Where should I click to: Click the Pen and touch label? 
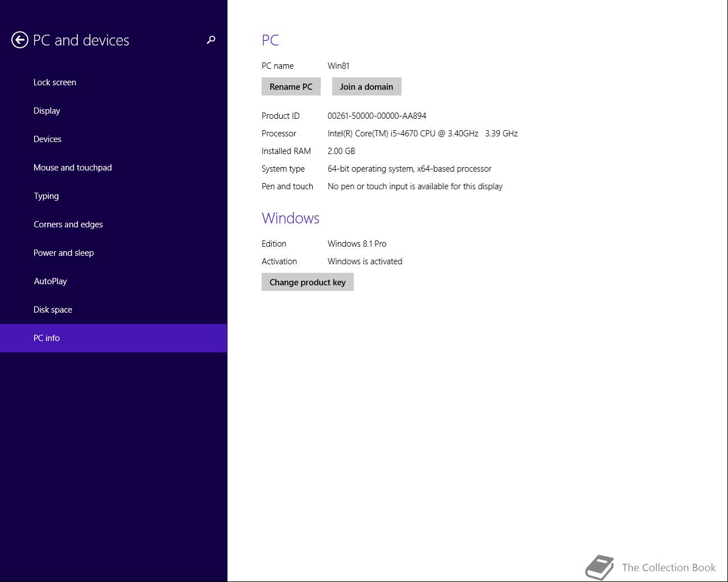(x=287, y=186)
